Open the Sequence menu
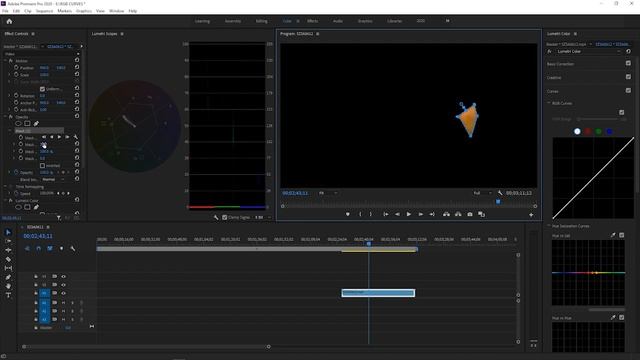Viewport: 640px width, 360px height. pos(44,11)
